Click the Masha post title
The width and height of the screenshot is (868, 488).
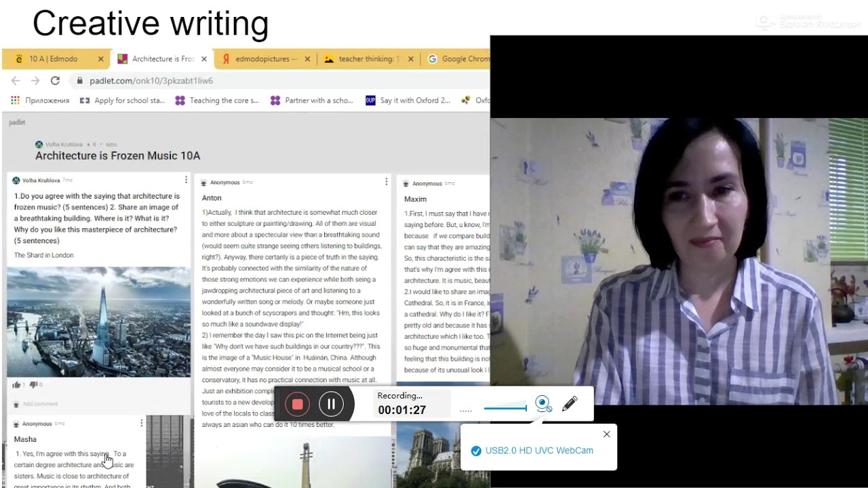(x=25, y=439)
